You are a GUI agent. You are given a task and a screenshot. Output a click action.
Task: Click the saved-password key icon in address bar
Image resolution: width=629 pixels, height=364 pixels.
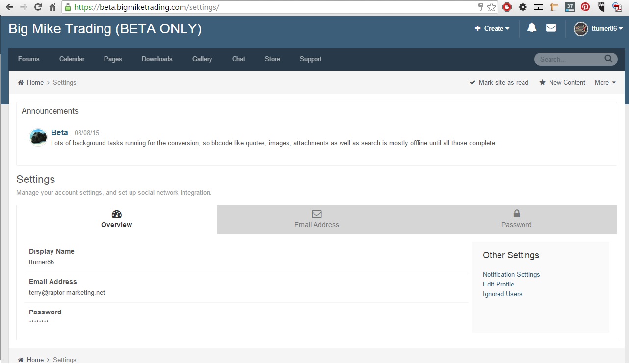(481, 7)
